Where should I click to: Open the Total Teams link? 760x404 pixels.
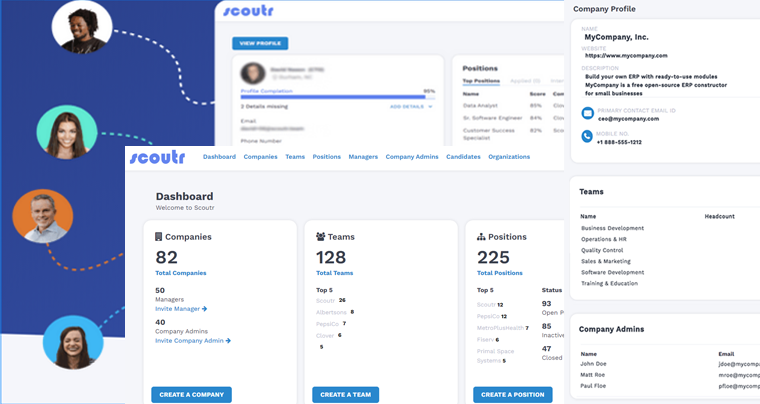(x=334, y=273)
